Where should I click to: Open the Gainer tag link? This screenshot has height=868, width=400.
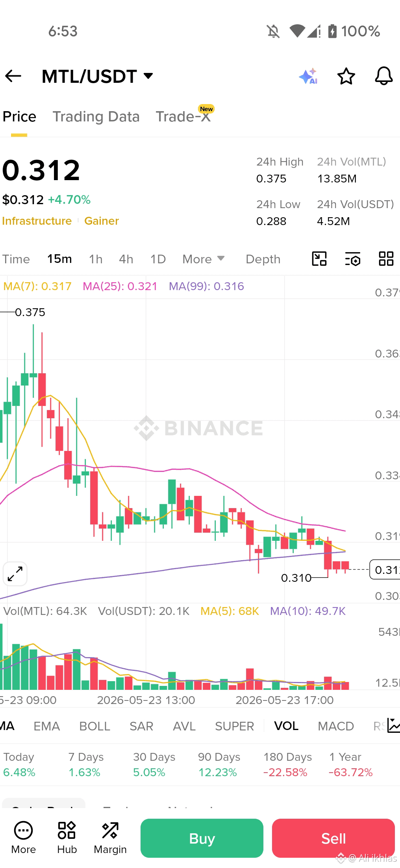pos(102,221)
